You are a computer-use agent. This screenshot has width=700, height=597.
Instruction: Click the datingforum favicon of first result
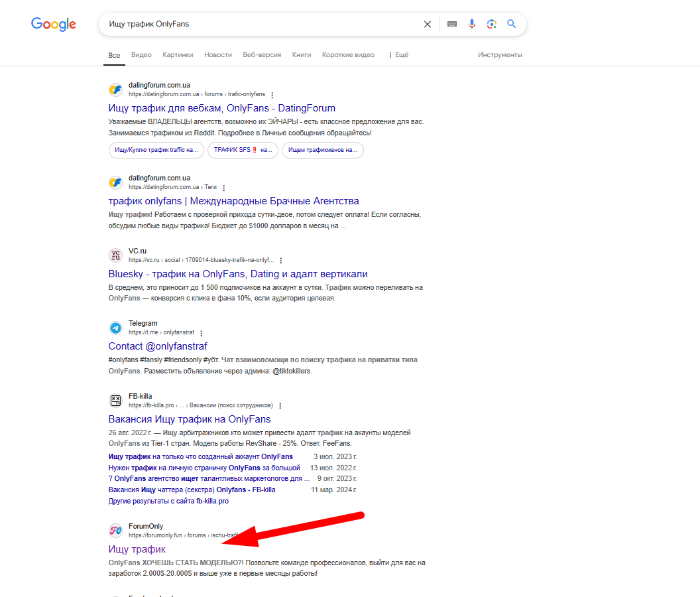pyautogui.click(x=115, y=90)
